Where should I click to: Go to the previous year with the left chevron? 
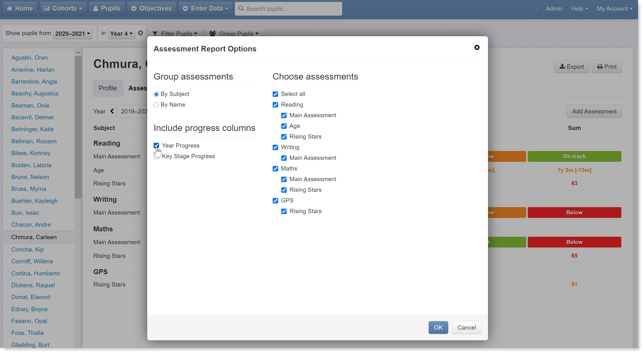pos(112,111)
